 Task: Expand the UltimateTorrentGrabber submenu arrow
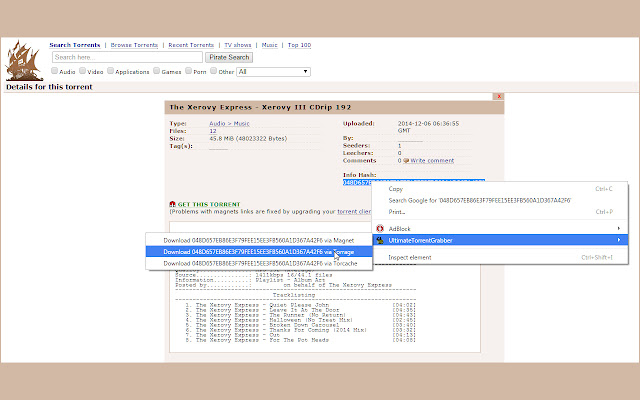619,240
